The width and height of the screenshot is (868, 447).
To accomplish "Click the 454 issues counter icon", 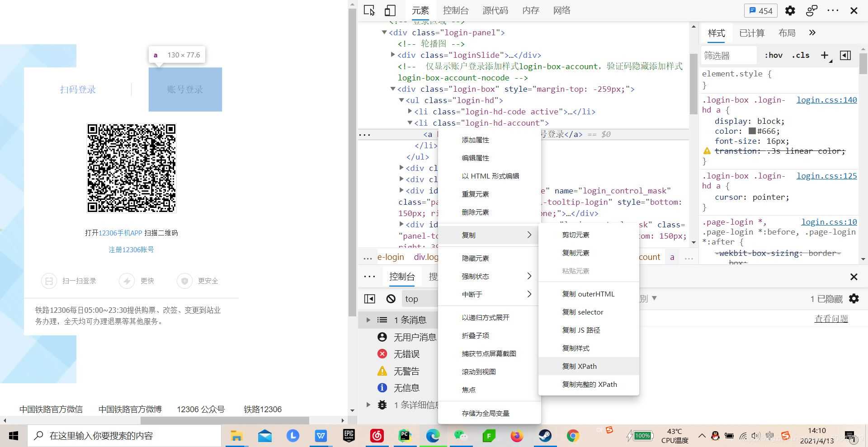I will (x=760, y=10).
